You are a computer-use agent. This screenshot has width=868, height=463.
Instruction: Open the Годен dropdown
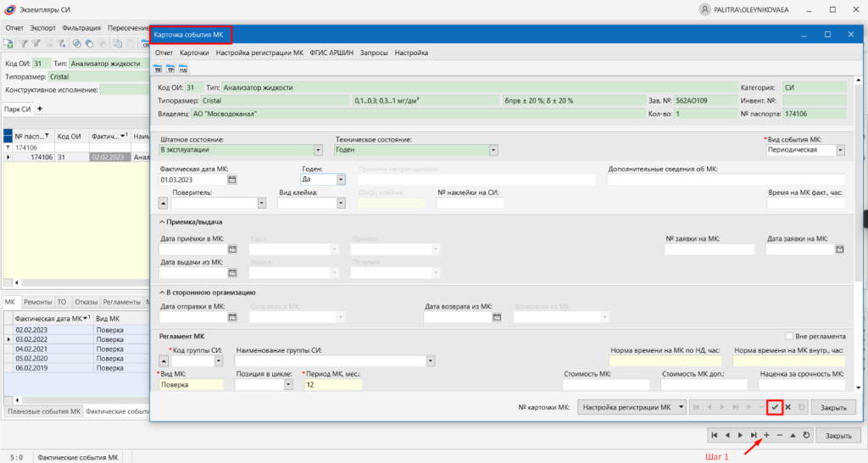pos(341,180)
